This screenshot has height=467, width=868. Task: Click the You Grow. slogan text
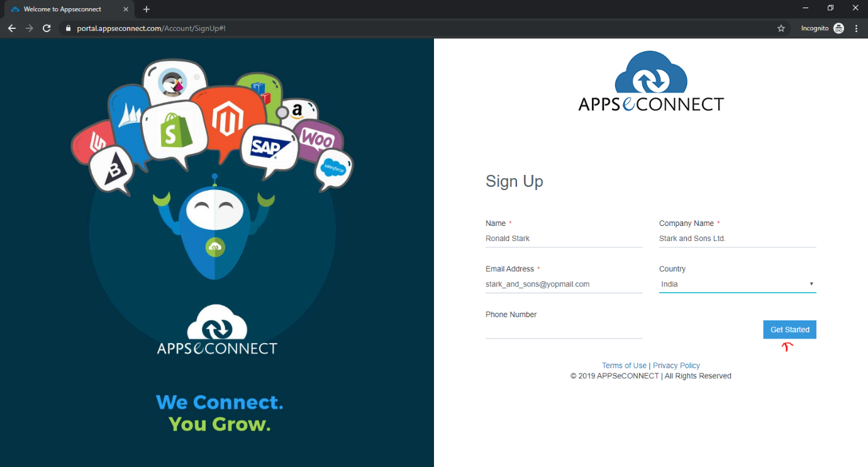click(220, 424)
